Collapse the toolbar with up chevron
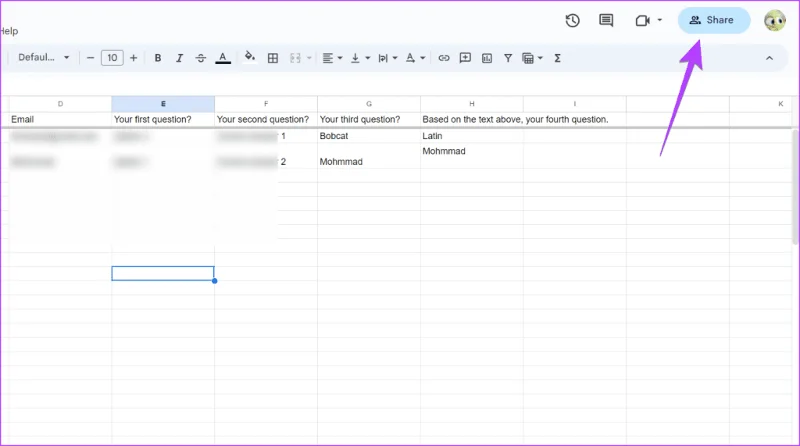This screenshot has height=446, width=800. 769,58
